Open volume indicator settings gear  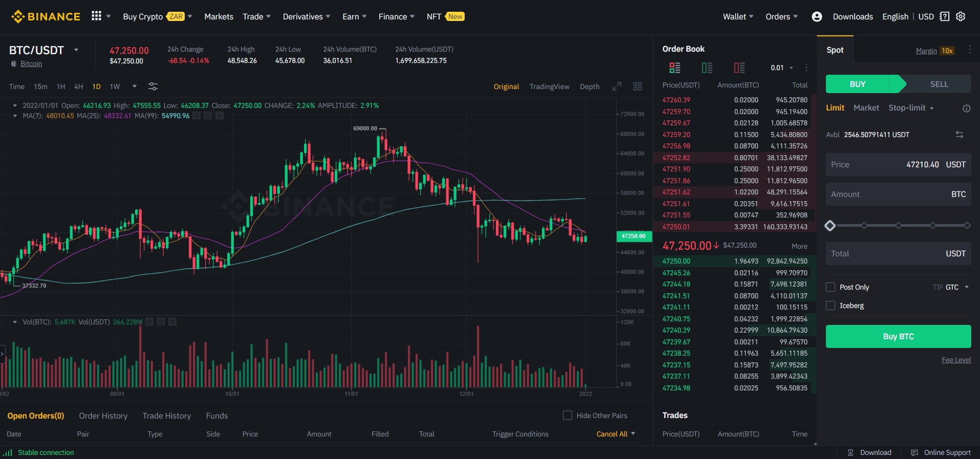161,322
